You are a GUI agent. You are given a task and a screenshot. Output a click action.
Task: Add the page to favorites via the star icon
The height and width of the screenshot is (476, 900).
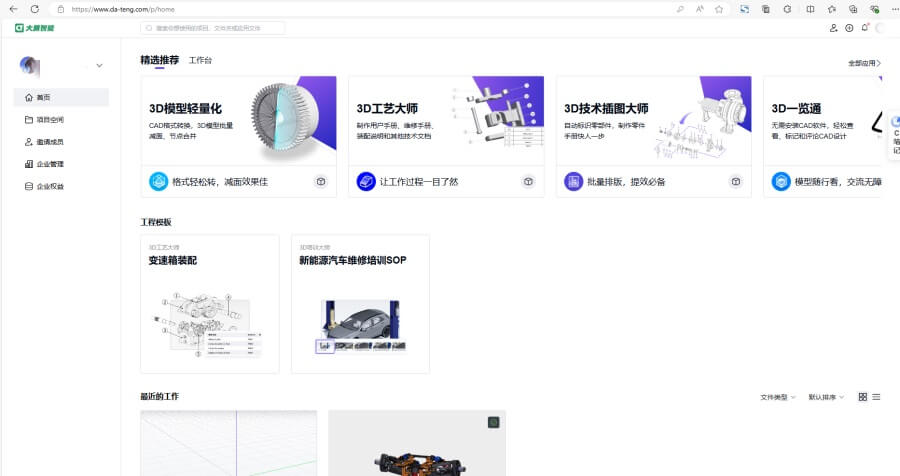[x=719, y=9]
